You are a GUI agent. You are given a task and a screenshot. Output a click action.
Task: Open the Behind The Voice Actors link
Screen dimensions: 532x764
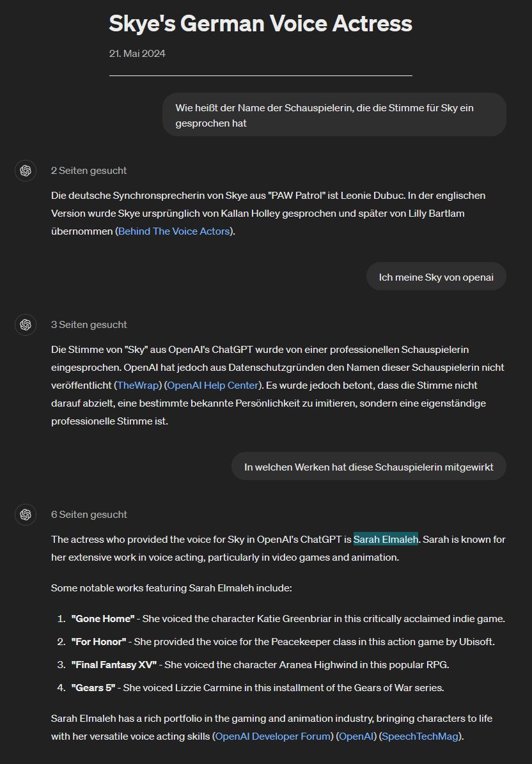point(174,231)
